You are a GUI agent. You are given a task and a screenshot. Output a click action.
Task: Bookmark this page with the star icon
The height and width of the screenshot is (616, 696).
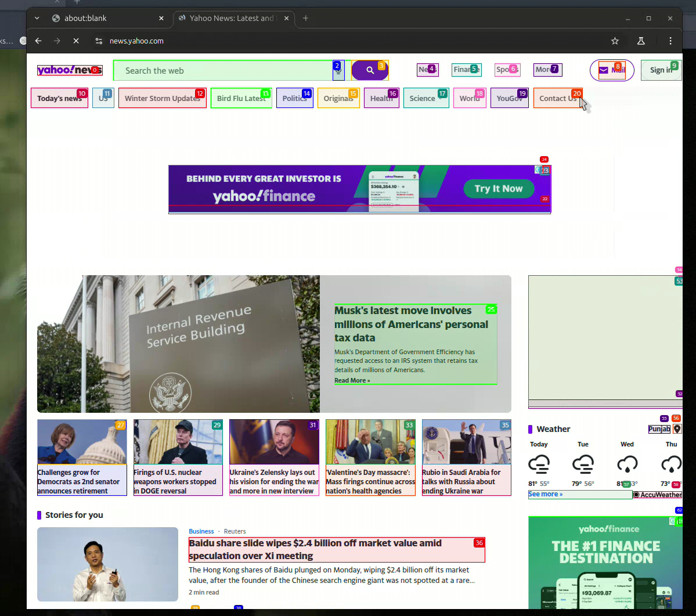click(615, 41)
